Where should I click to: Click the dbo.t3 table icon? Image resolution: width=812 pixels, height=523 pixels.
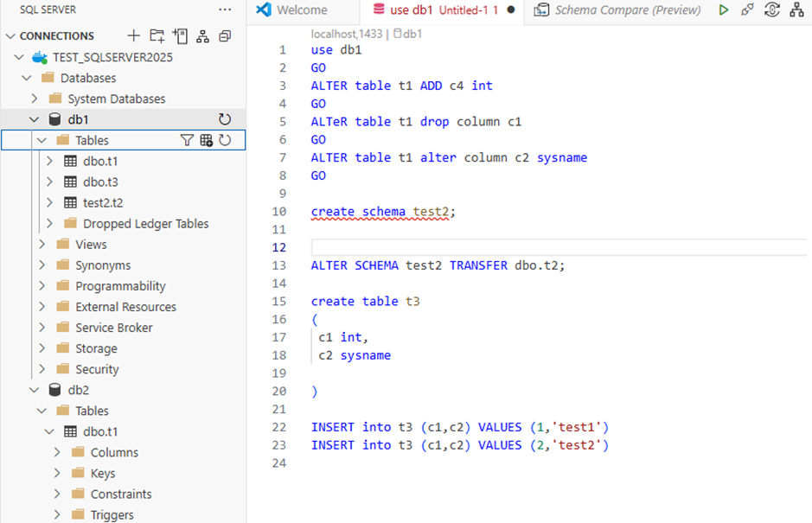point(70,182)
